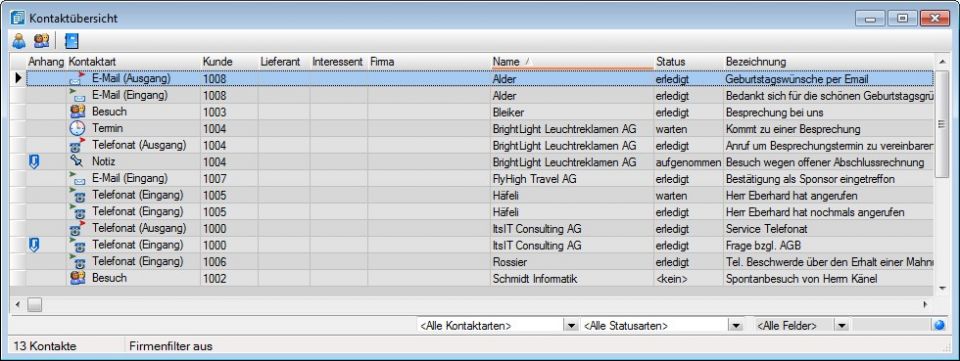Click the Besuch icon for customer 1003
The height and width of the screenshot is (361, 960).
(x=77, y=112)
